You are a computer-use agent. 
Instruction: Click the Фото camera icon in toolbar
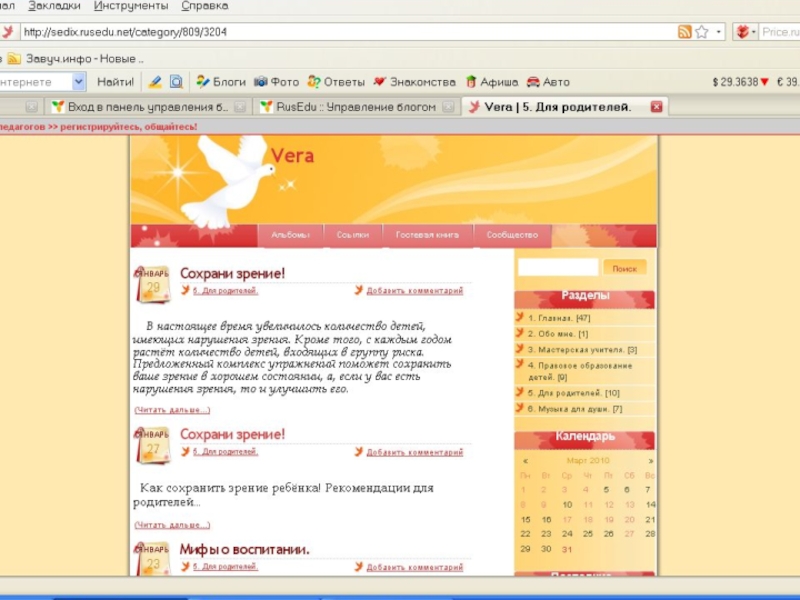(x=261, y=82)
